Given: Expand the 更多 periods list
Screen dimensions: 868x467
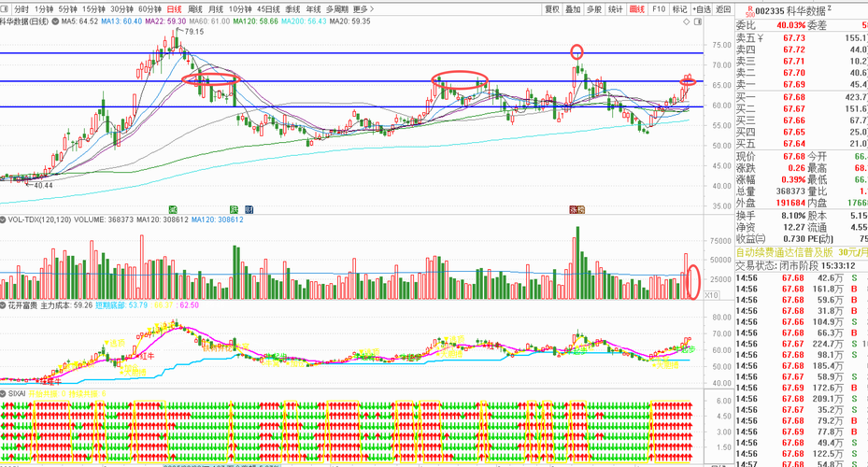Looking at the screenshot, I should point(363,8).
